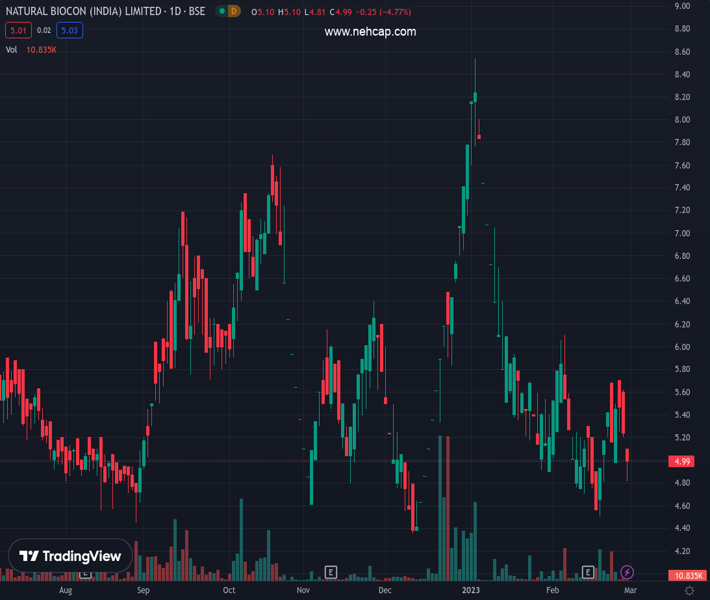Click the Vol indicator label
710x600 pixels.
pyautogui.click(x=12, y=49)
